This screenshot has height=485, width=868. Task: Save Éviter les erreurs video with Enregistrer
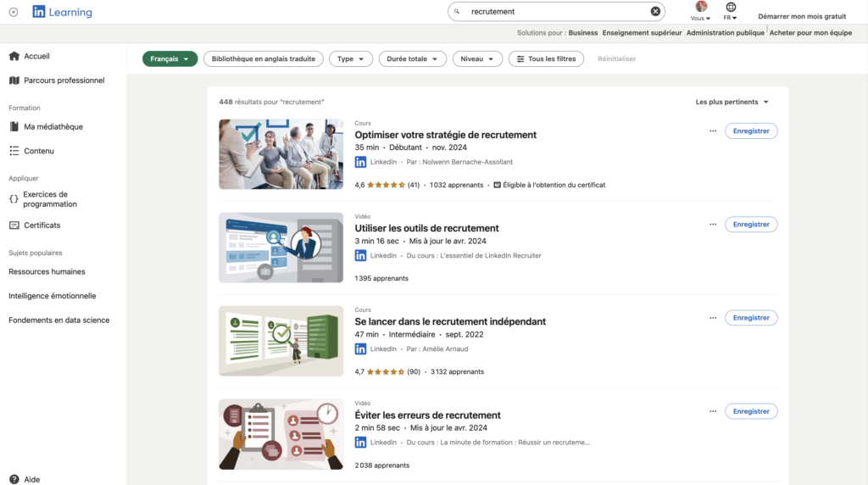coord(751,411)
